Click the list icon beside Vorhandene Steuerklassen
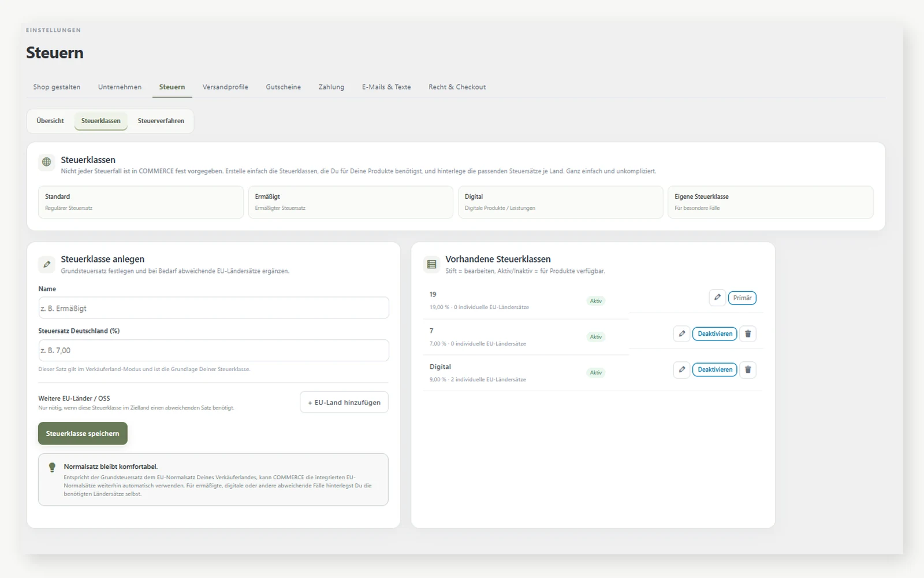Viewport: 924px width, 578px height. tap(431, 264)
